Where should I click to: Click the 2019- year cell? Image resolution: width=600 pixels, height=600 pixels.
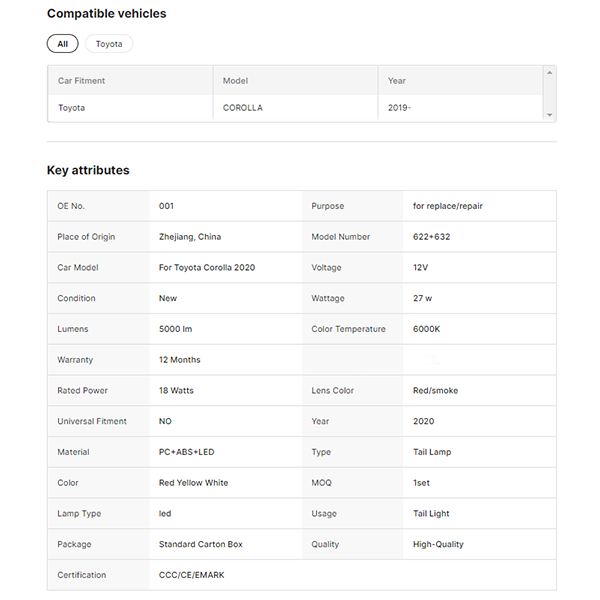pyautogui.click(x=399, y=108)
